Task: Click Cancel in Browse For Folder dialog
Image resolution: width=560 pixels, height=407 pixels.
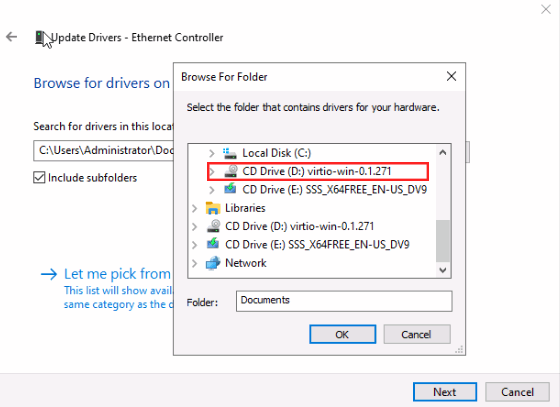Action: 417,335
